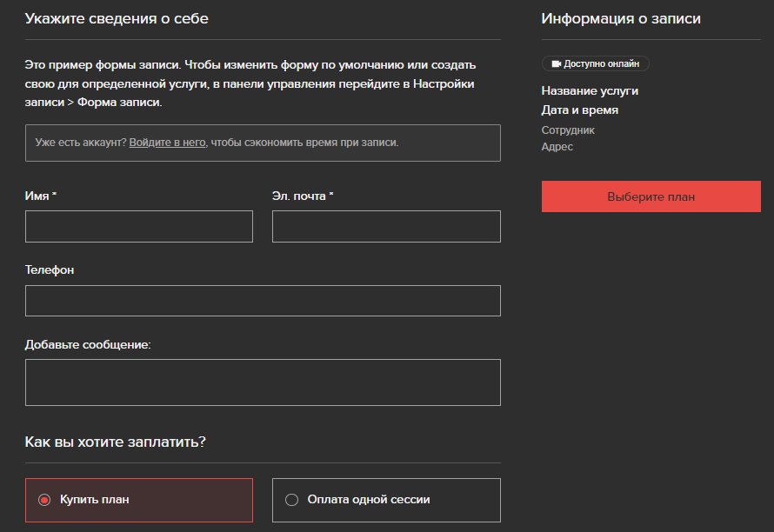This screenshot has height=532, width=774.
Task: Click the 'Как вы хотите заплатить?' heading
Action: 115,442
